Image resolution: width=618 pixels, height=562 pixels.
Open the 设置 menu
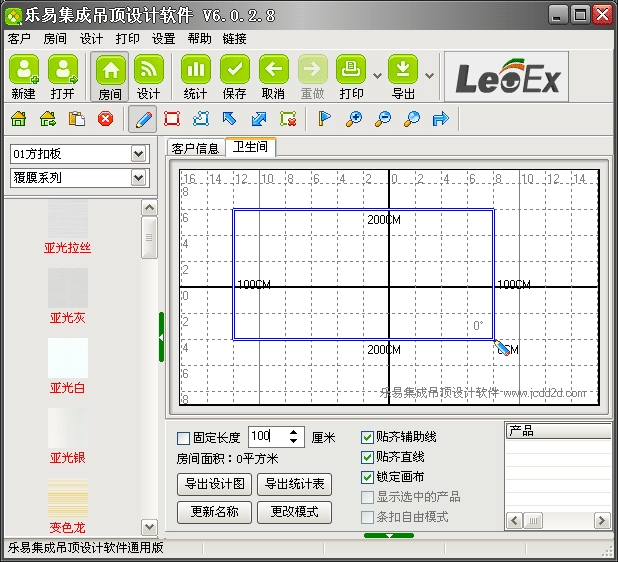163,39
